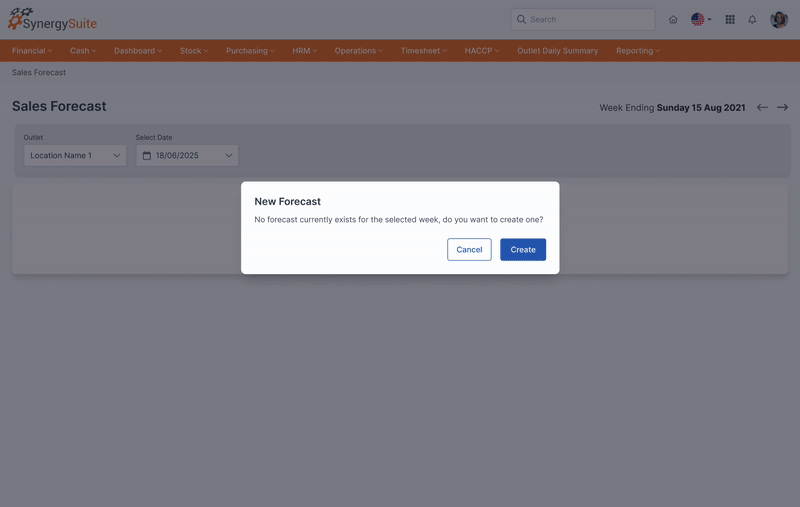The height and width of the screenshot is (507, 800).
Task: Open the Outlet Location Name 1 dropdown
Action: (75, 156)
